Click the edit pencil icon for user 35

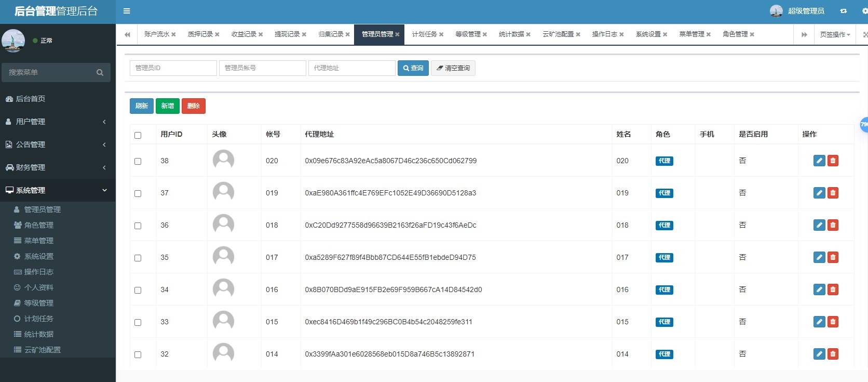pyautogui.click(x=819, y=257)
